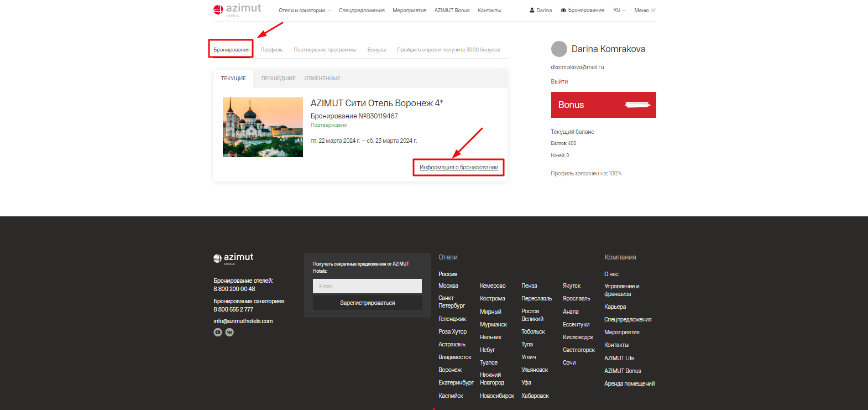Click the Voronezh hotel photo thumbnail

click(x=263, y=127)
